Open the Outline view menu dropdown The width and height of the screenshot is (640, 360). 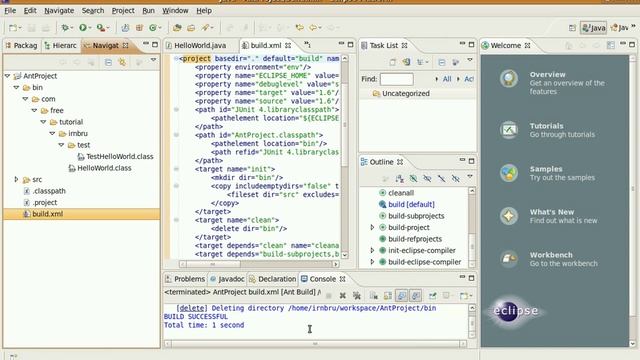click(x=470, y=177)
